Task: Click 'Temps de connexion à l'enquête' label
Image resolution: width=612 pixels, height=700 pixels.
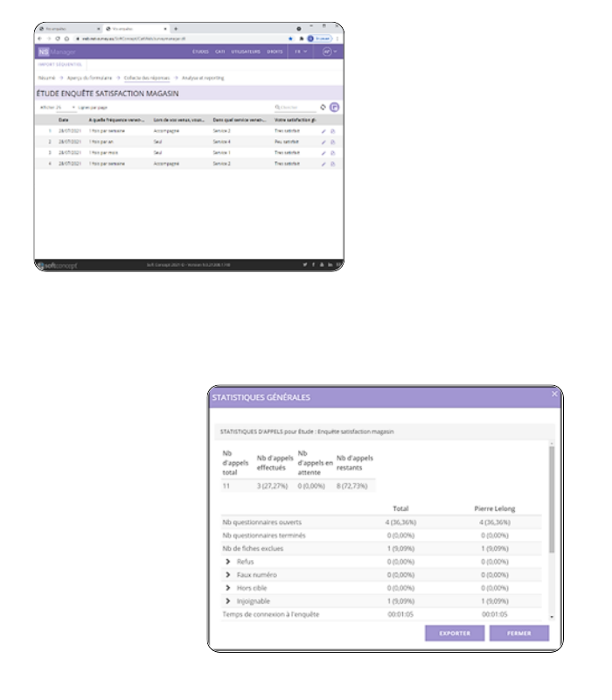Action: 271,614
